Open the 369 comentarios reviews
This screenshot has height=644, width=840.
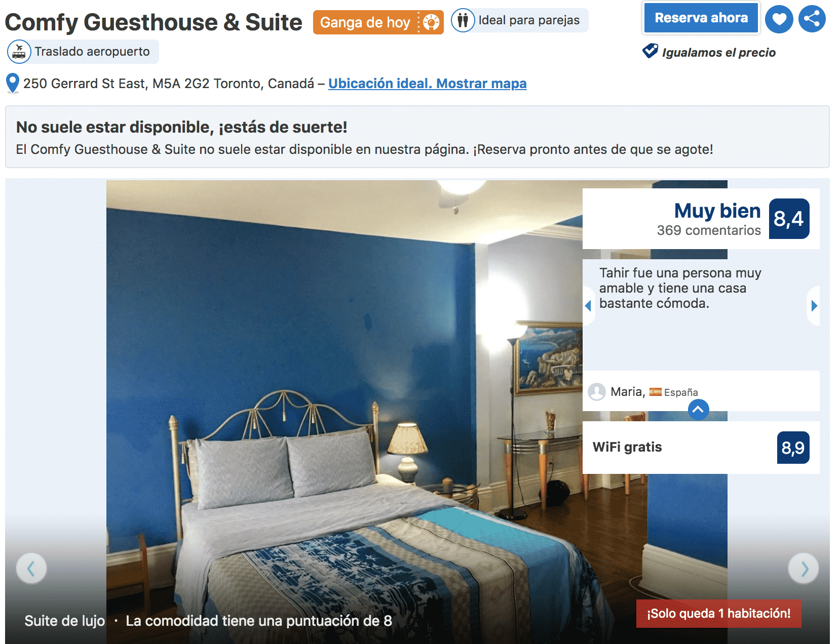(x=709, y=230)
